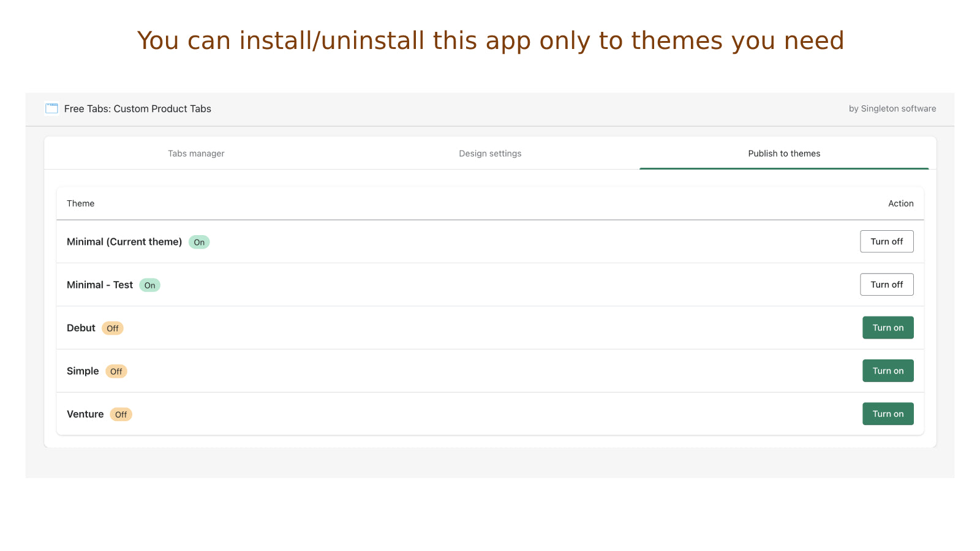
Task: Click the On badge beside Minimal - Test
Action: 149,285
